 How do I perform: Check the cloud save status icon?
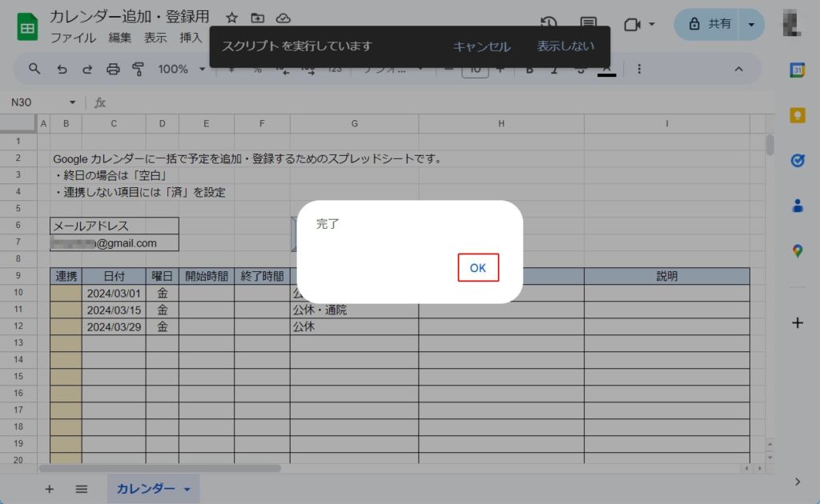click(283, 18)
